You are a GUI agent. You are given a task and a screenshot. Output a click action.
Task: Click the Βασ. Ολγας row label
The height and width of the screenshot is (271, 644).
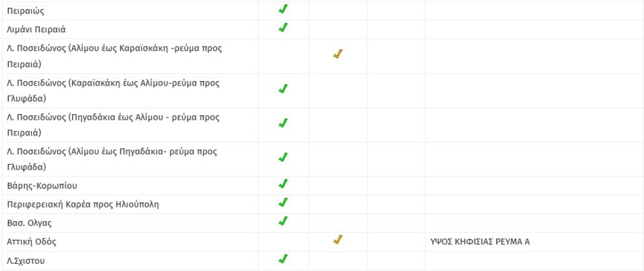(x=29, y=223)
